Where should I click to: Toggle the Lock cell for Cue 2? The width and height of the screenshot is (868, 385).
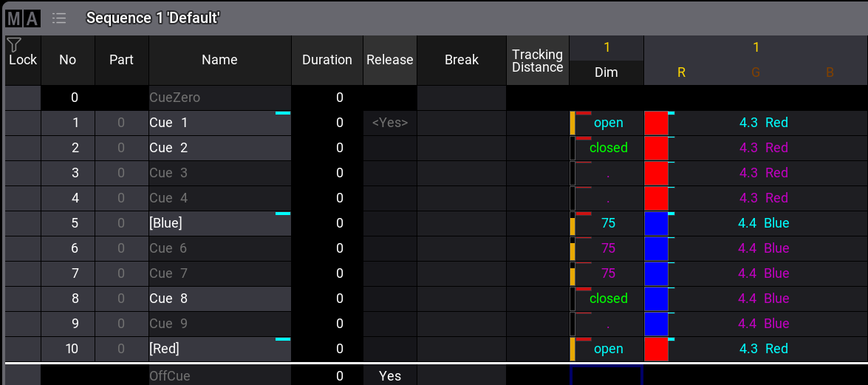tap(22, 148)
